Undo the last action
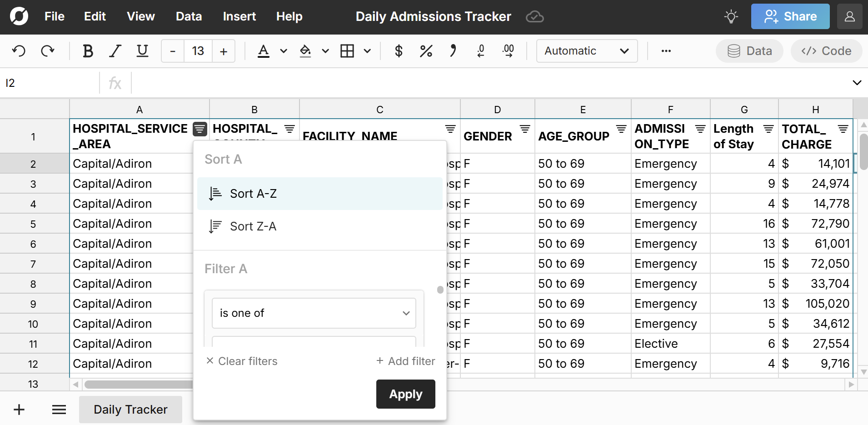This screenshot has width=868, height=425. tap(18, 51)
